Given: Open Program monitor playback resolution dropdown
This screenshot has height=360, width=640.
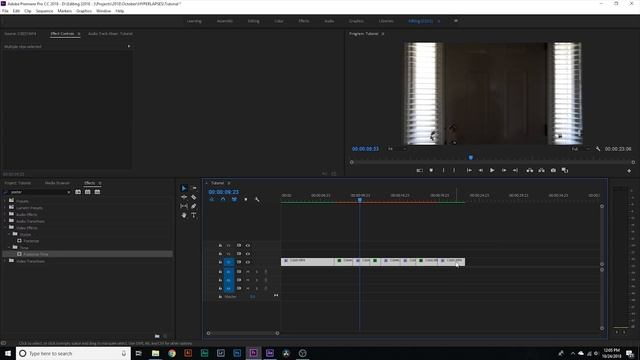Looking at the screenshot, I should (580, 149).
